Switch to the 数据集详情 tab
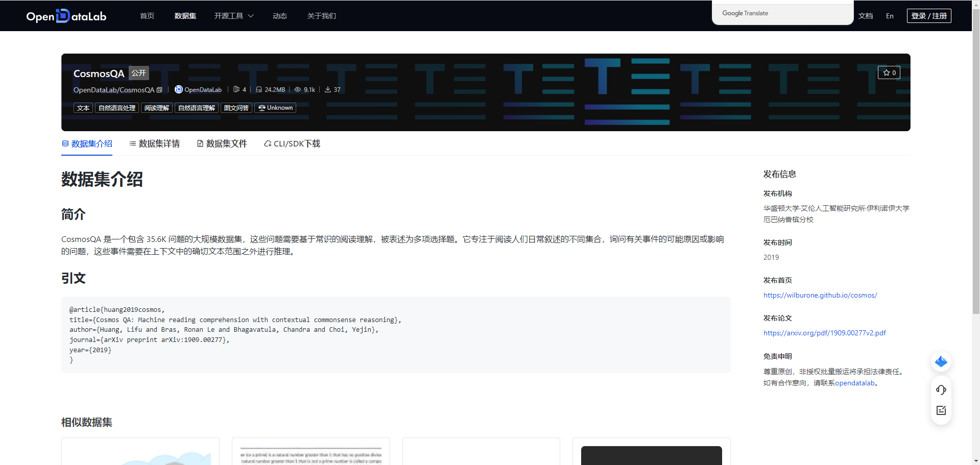980x465 pixels. point(154,144)
